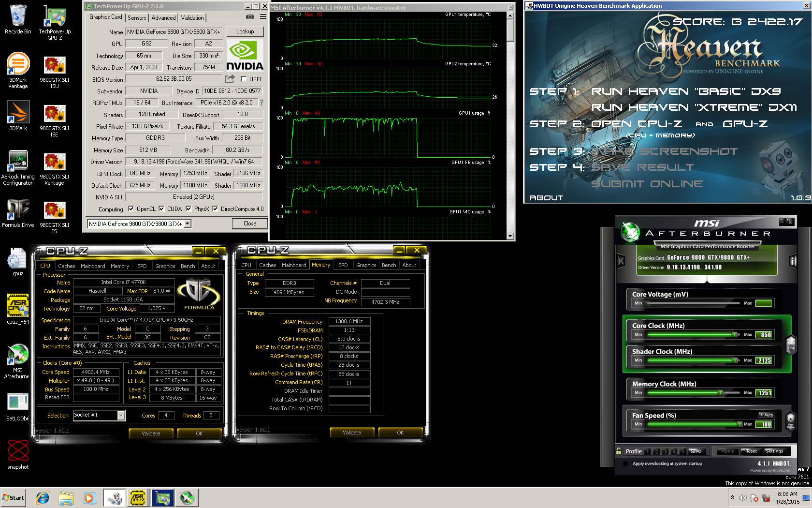Click Afterburner Link clocks icon
812x508 pixels.
click(791, 344)
